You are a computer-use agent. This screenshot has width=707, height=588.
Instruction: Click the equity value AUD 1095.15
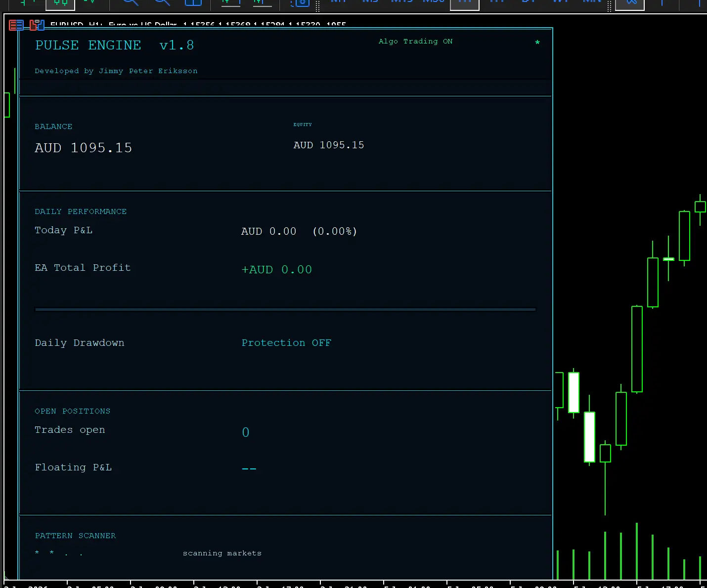point(329,145)
